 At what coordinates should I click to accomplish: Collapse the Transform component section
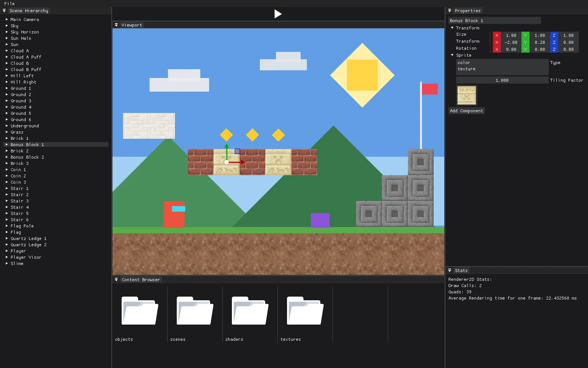click(452, 28)
